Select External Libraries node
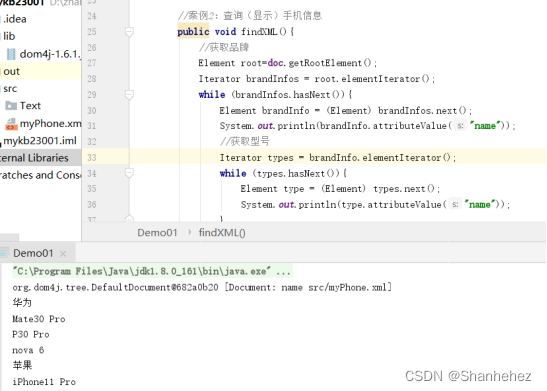Image resolution: width=547 pixels, height=391 pixels. [x=34, y=158]
